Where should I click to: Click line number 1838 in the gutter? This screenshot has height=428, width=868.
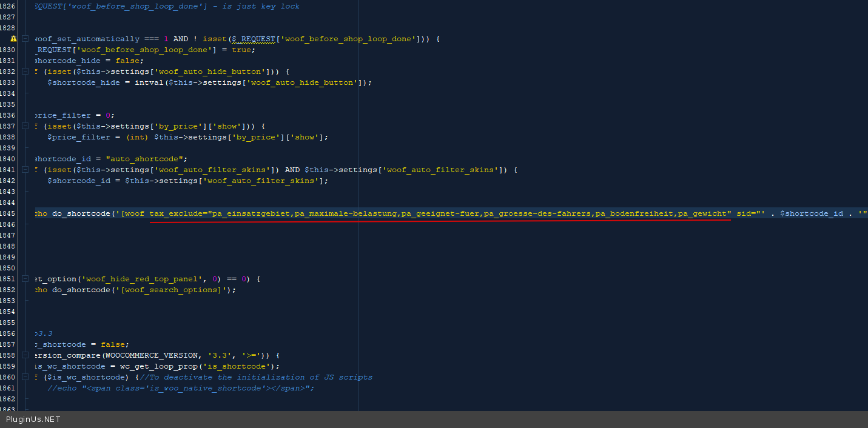pos(8,137)
